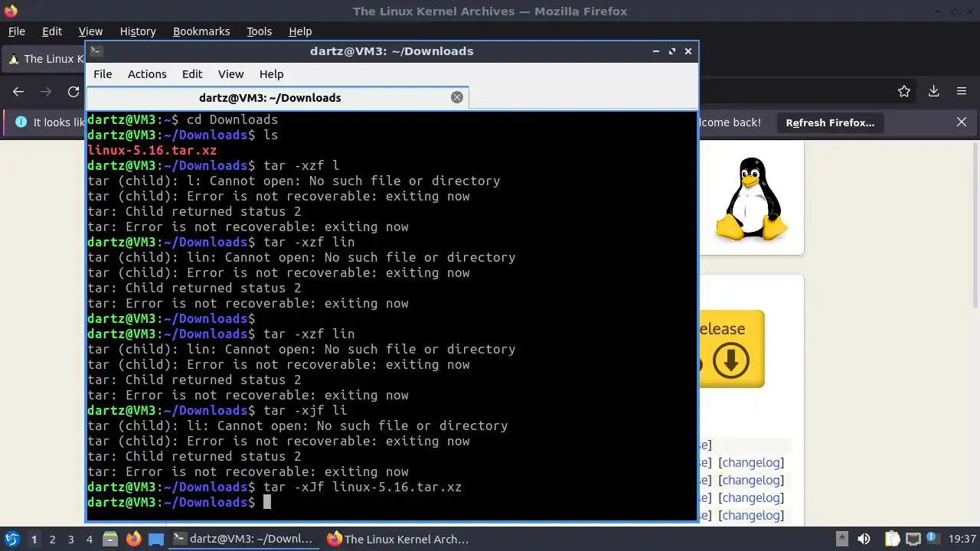Image resolution: width=980 pixels, height=551 pixels.
Task: Click 'tar -xJf linux-5.16.tar.xz' command text
Action: click(362, 487)
